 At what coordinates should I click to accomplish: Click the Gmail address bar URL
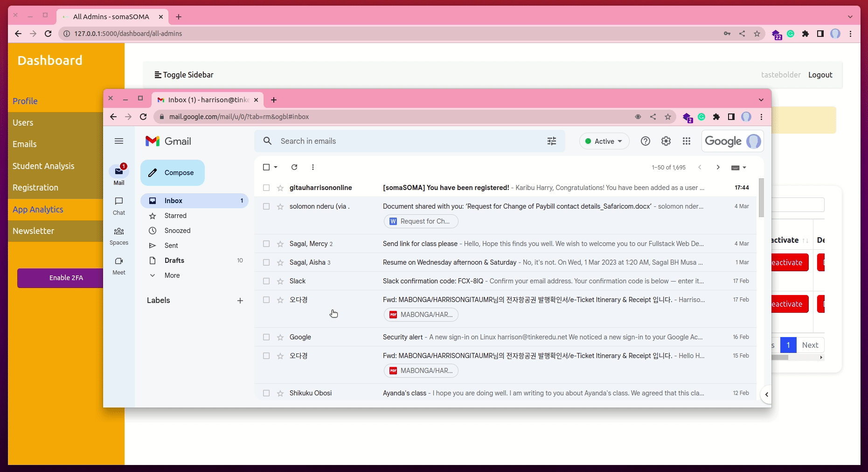click(x=239, y=117)
